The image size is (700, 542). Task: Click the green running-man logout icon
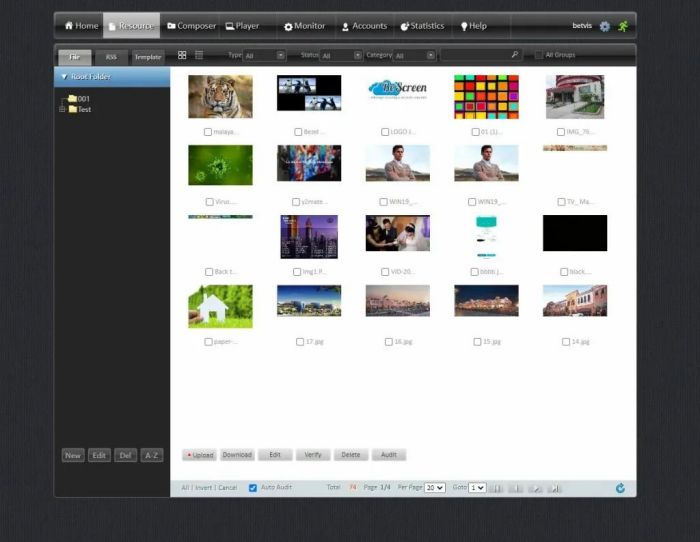(x=623, y=26)
